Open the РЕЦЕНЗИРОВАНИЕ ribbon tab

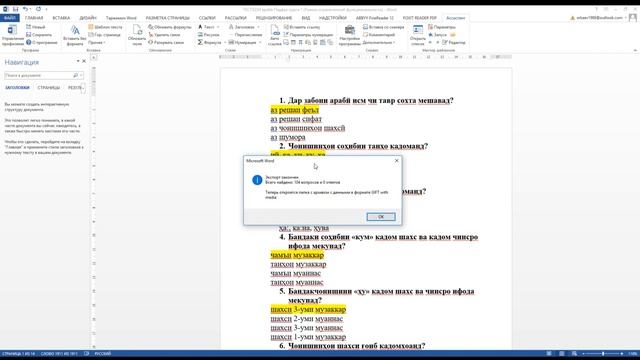(273, 18)
